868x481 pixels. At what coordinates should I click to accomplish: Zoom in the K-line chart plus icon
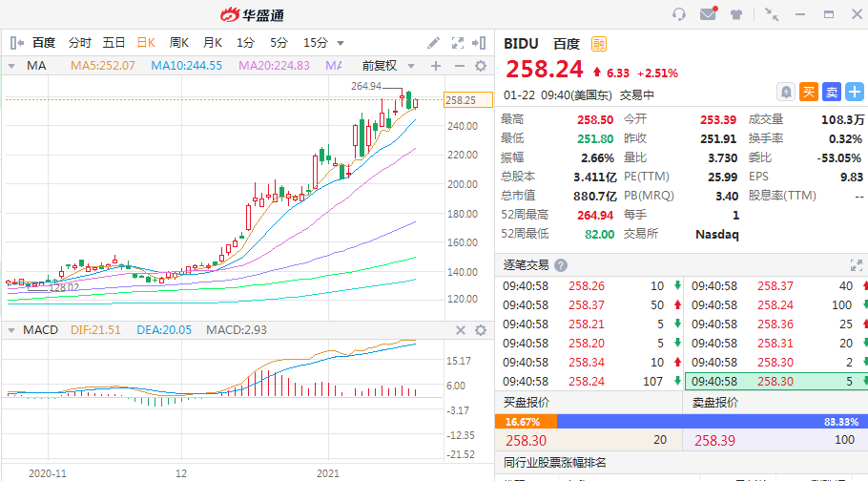tap(436, 66)
